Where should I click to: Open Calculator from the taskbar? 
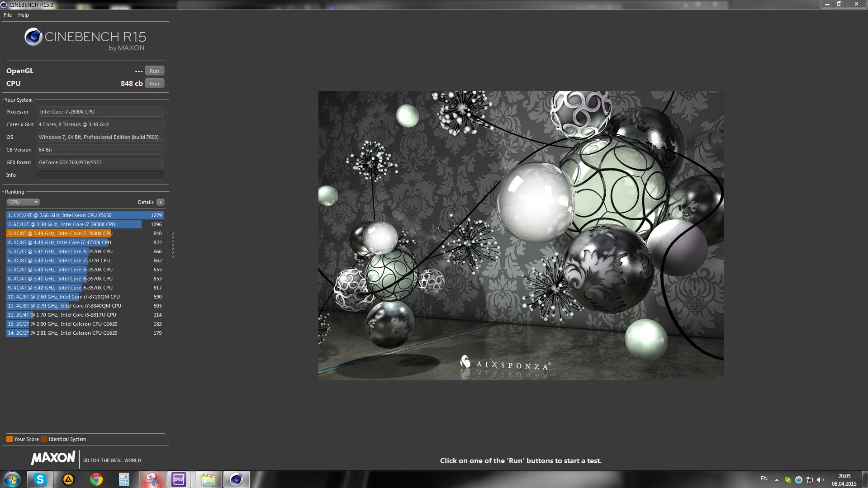(x=124, y=479)
